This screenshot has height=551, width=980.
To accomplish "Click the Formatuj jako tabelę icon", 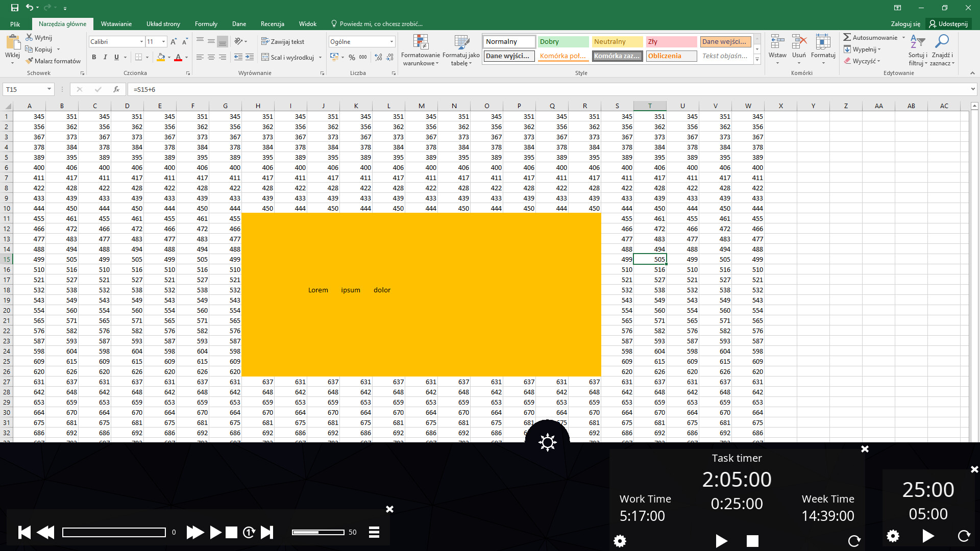I will 461,49.
